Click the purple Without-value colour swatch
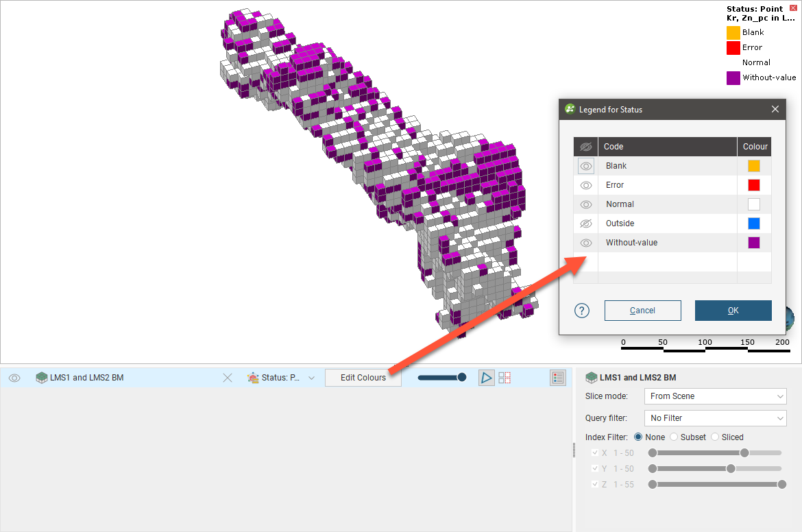This screenshot has height=532, width=802. [753, 243]
